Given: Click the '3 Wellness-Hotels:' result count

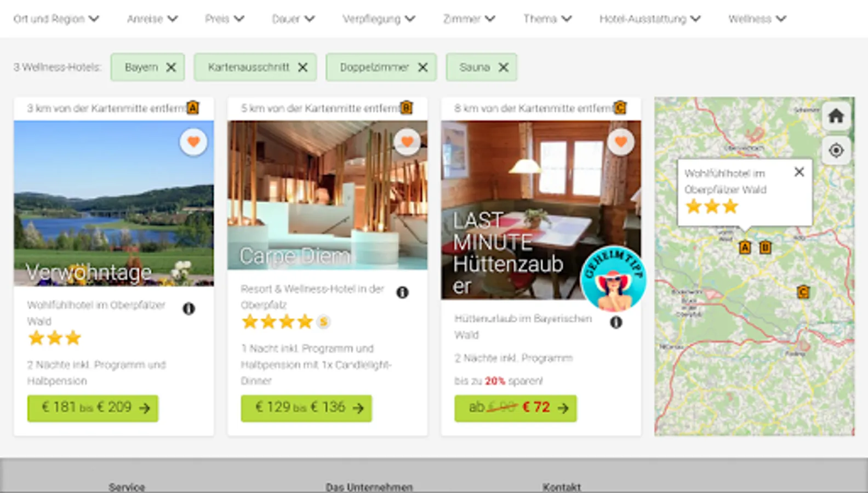Looking at the screenshot, I should click(x=58, y=67).
